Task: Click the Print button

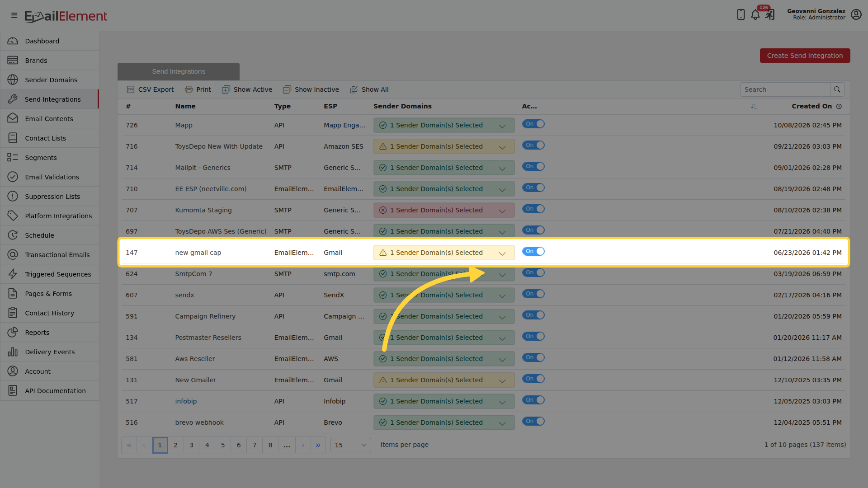Action: pos(198,89)
